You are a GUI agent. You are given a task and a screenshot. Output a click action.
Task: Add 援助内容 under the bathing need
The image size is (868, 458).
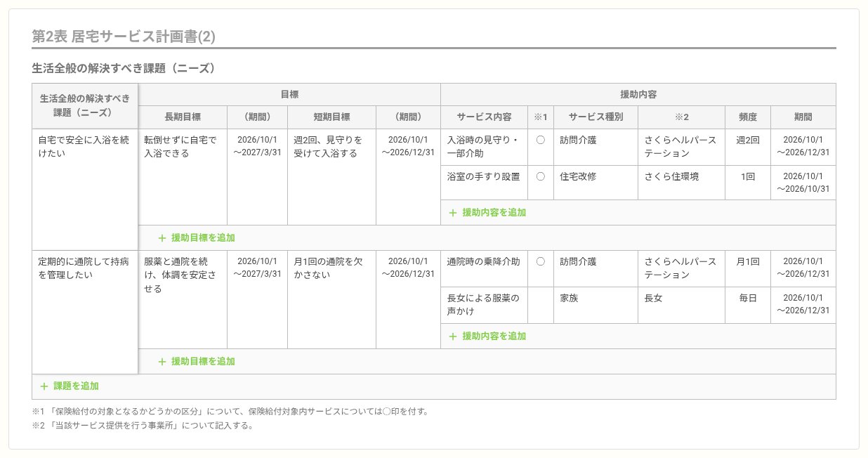tap(487, 212)
